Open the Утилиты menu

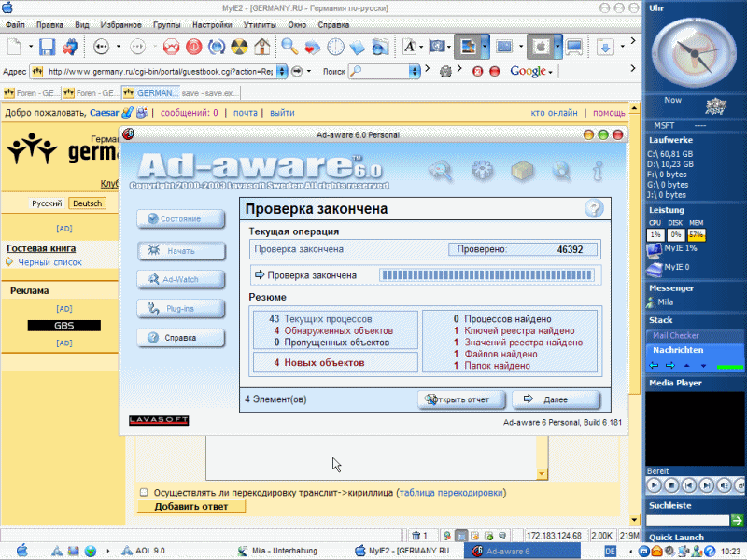point(260,25)
